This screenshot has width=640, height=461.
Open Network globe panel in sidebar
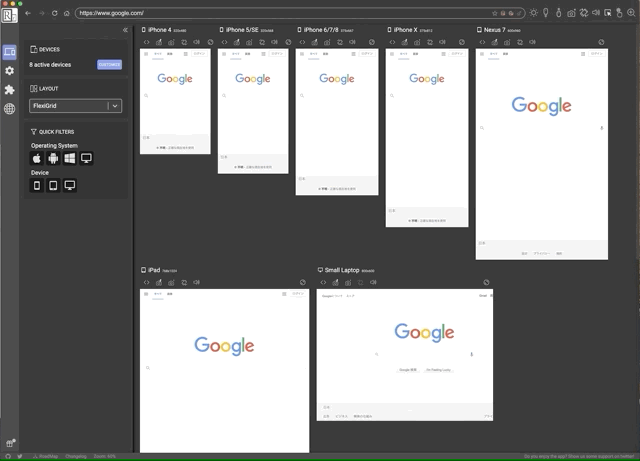point(9,109)
